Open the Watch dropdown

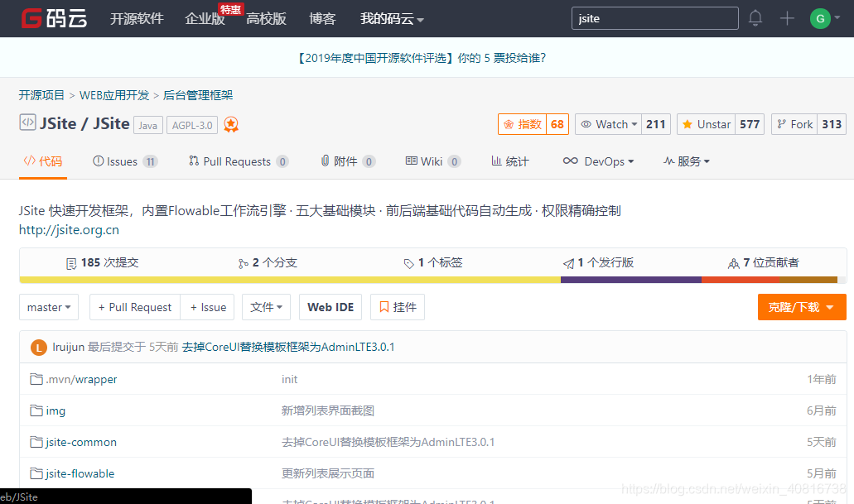(x=608, y=124)
